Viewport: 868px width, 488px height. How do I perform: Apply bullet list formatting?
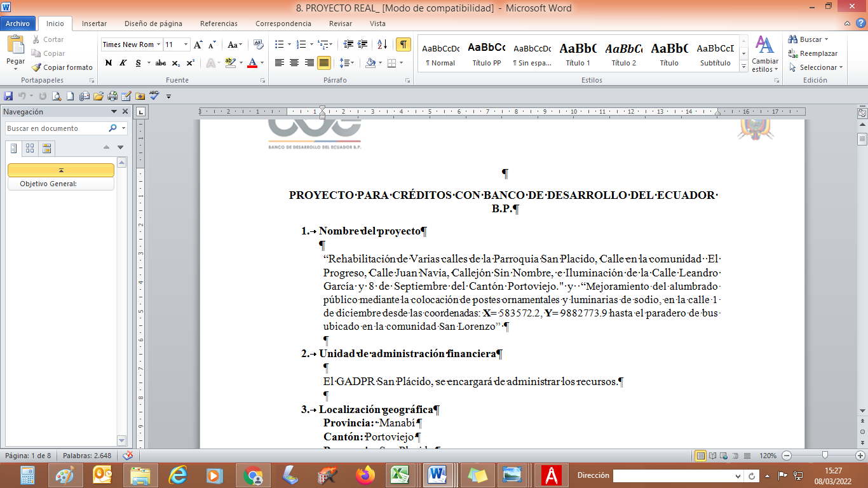[x=279, y=44]
